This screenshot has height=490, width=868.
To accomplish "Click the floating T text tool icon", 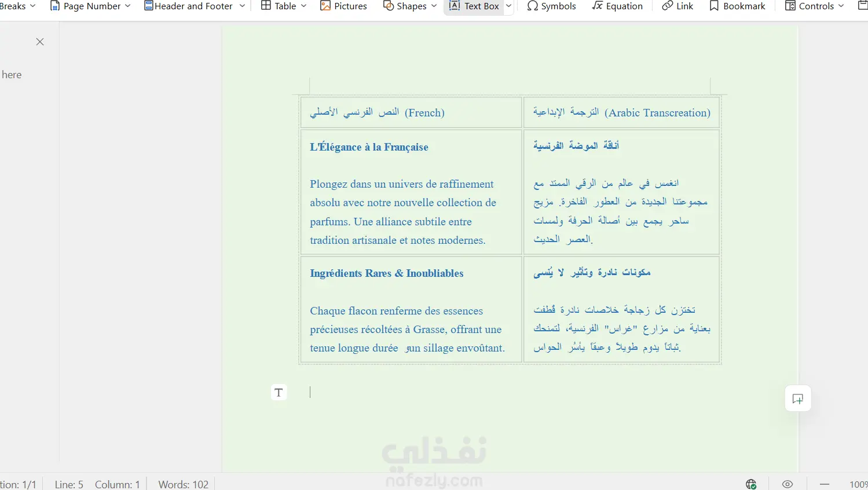I will 279,392.
